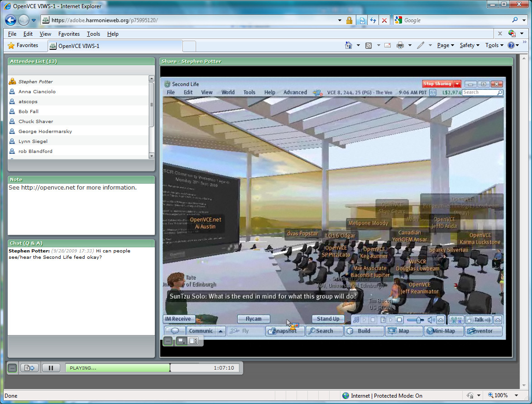This screenshot has height=404, width=532.
Task: Click the L$2,974 balance in Second Life
Action: click(451, 93)
